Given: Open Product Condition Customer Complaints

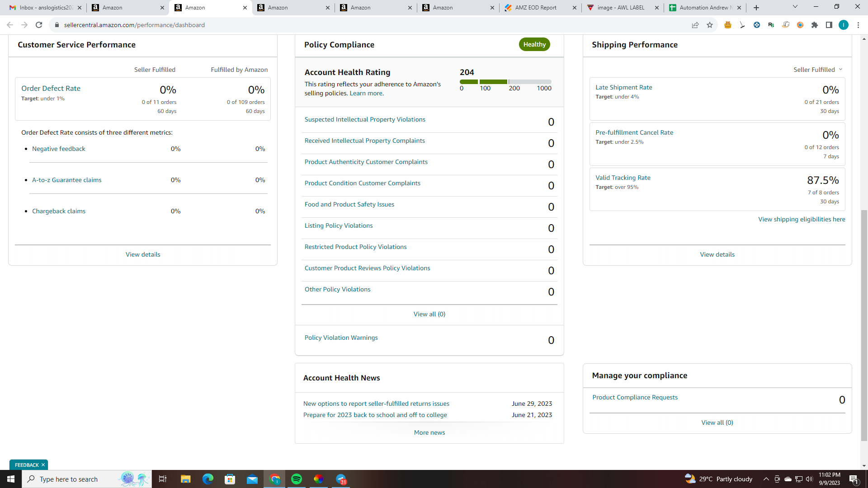Looking at the screenshot, I should (363, 183).
